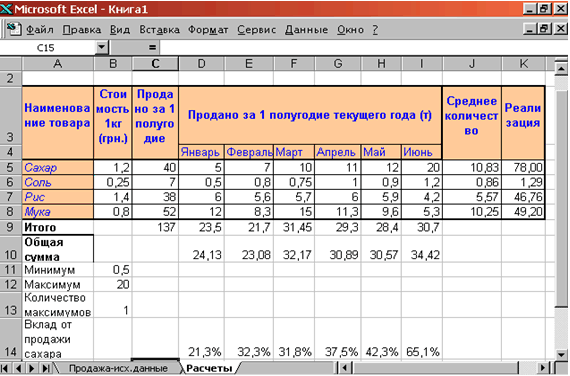Minimize the workbook window in menu bar
The image size is (570, 376).
coord(530,28)
